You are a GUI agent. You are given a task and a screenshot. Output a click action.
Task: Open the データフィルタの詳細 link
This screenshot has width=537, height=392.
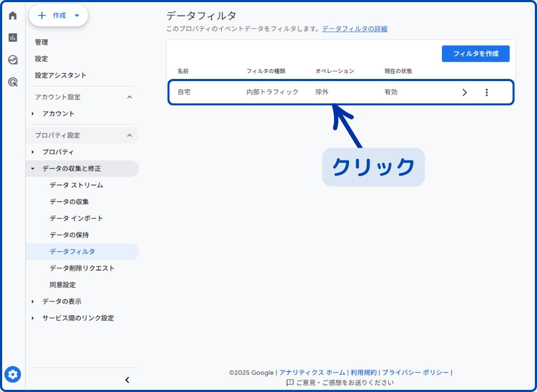pos(354,29)
